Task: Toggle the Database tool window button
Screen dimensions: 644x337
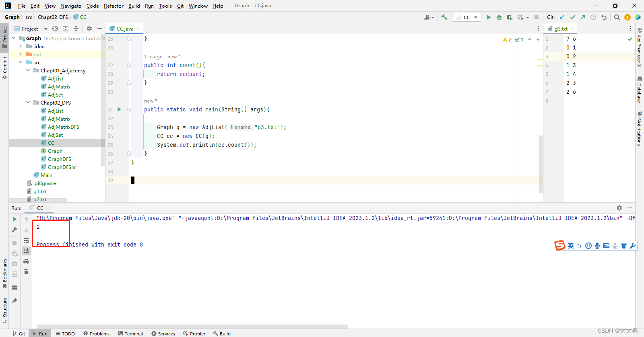Action: click(639, 89)
